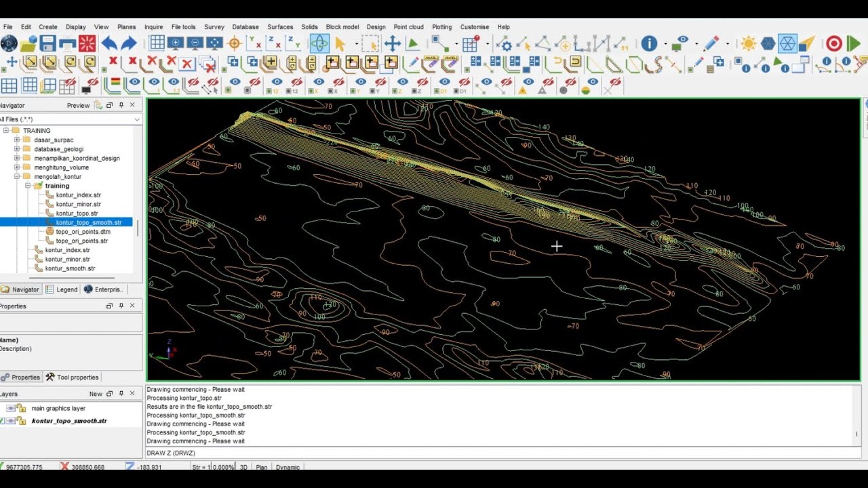Image resolution: width=868 pixels, height=488 pixels.
Task: Switch to the Legend tab
Action: pos(62,289)
